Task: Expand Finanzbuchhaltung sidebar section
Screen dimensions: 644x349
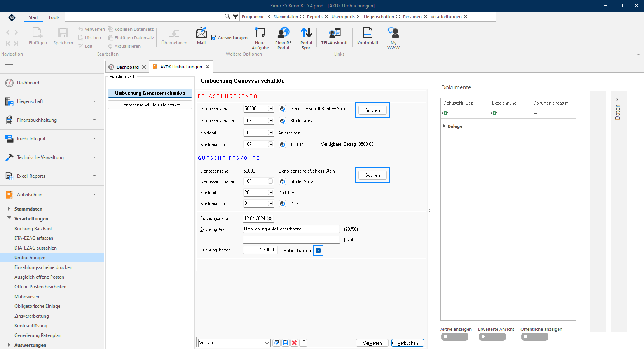Action: pos(52,120)
